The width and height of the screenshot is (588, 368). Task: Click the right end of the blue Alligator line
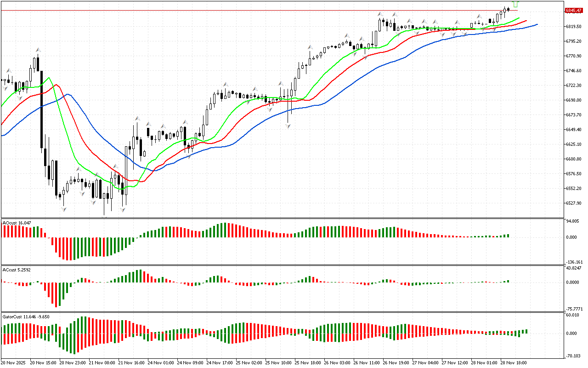point(537,24)
